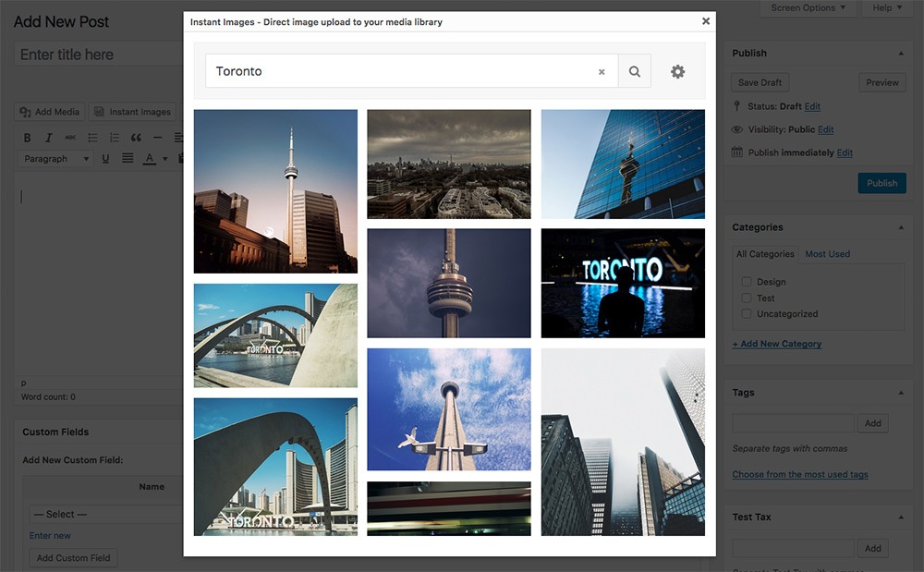Open the Paragraph format dropdown

point(56,158)
